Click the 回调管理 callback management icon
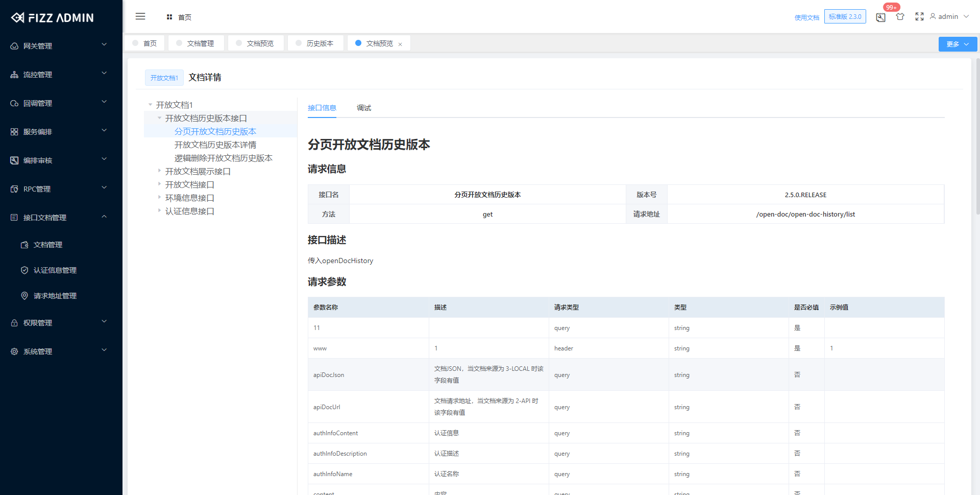 pos(14,103)
